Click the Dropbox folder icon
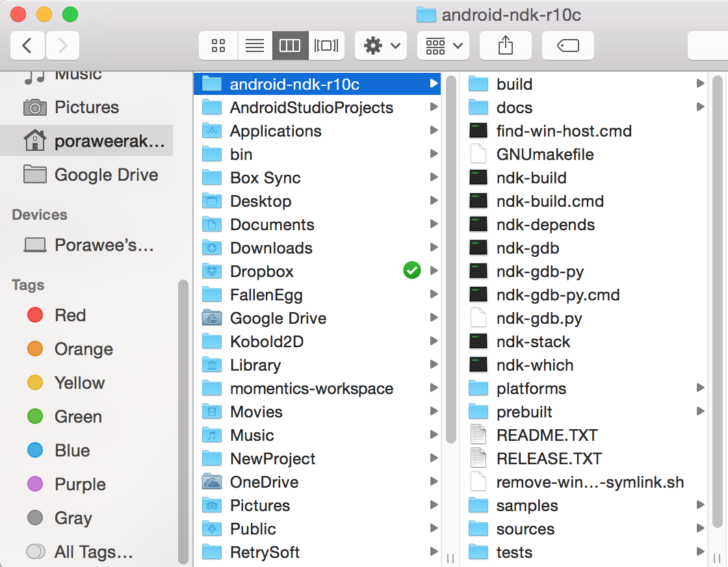Viewport: 728px width, 567px height. tap(212, 271)
